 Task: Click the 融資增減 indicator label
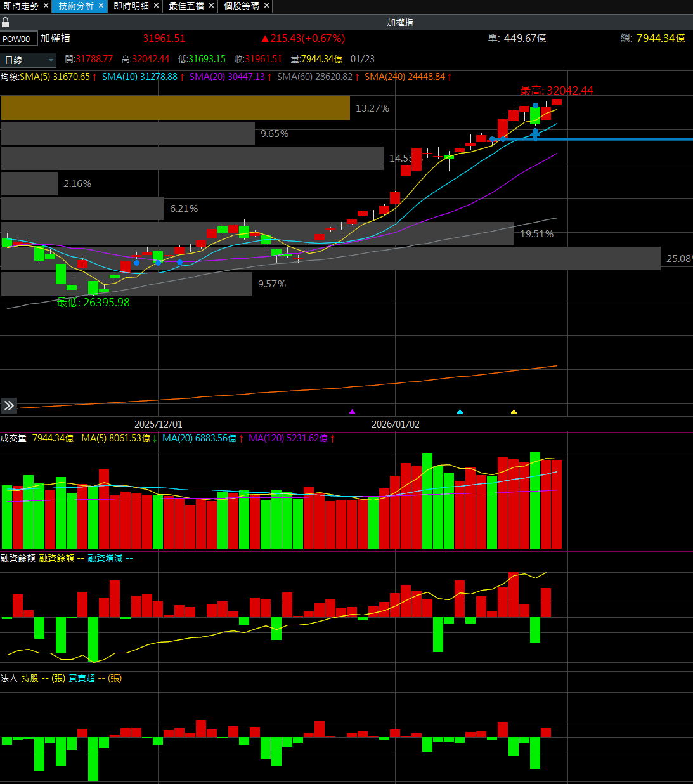(x=105, y=558)
